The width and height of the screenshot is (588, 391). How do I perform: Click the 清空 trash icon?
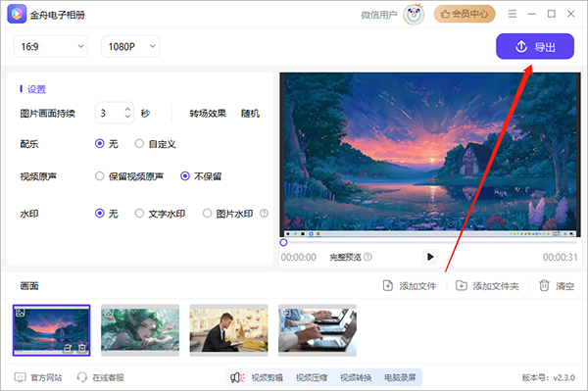544,285
